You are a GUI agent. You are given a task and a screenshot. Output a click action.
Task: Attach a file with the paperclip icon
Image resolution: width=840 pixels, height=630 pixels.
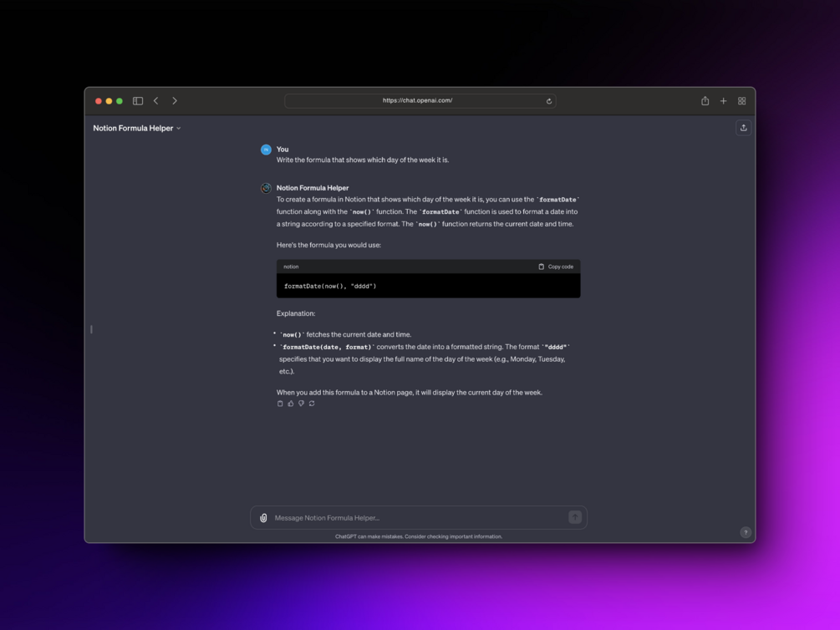263,517
